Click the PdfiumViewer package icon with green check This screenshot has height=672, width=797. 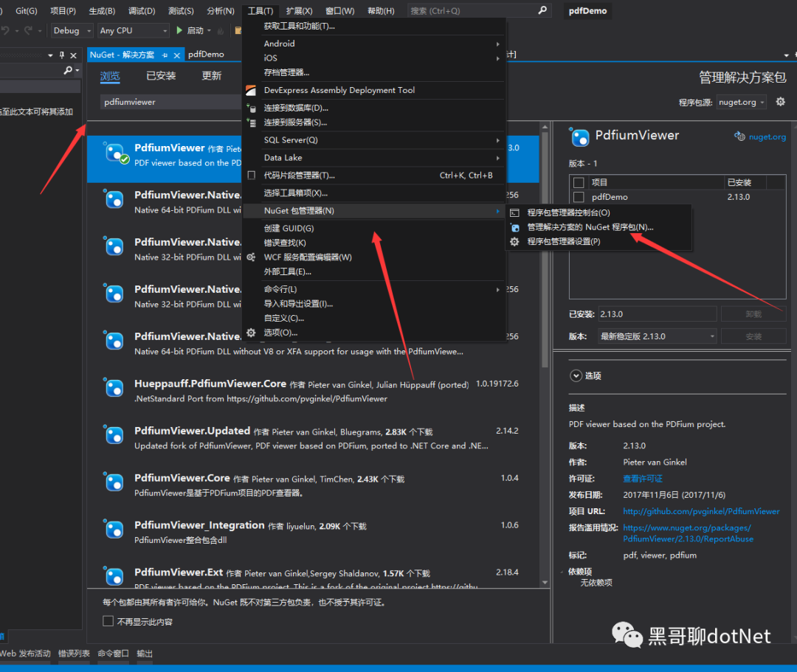pos(115,153)
